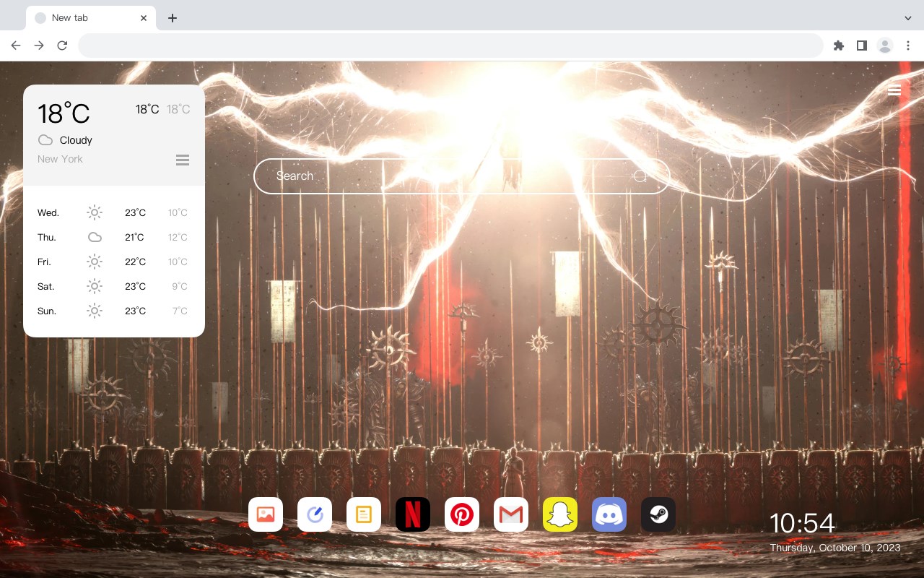
Task: Click Saturday's 9°C low temperature
Action: [x=180, y=286]
